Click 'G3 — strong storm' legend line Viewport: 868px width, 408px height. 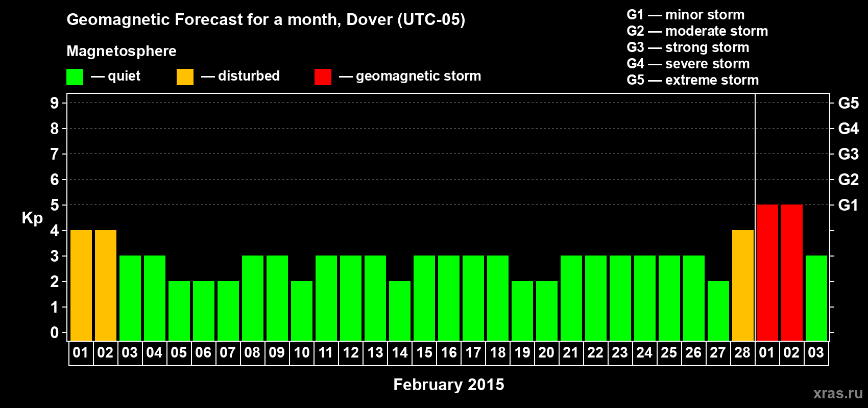point(688,47)
